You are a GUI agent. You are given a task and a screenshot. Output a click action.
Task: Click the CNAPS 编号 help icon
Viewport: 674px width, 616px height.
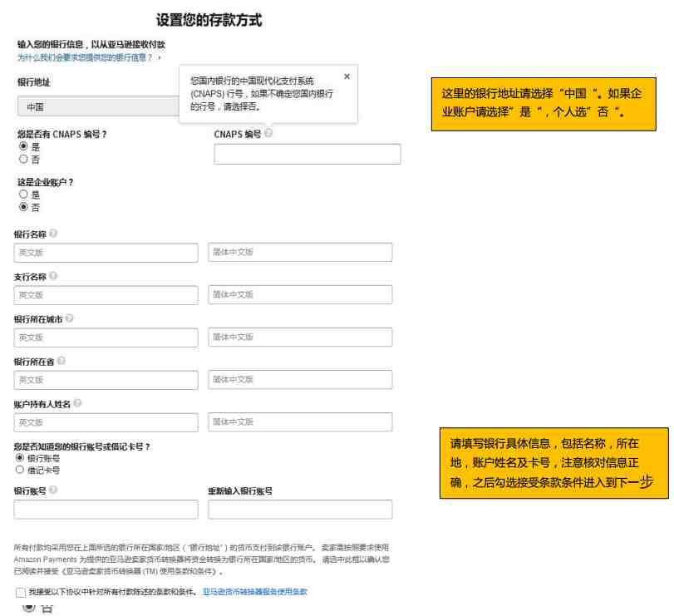click(268, 133)
